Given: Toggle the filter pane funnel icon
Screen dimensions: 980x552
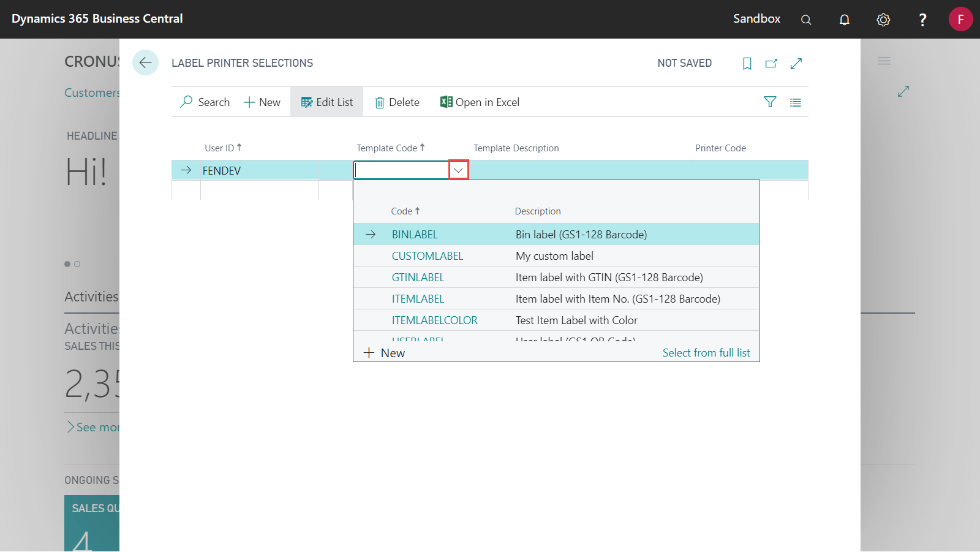Looking at the screenshot, I should (770, 102).
